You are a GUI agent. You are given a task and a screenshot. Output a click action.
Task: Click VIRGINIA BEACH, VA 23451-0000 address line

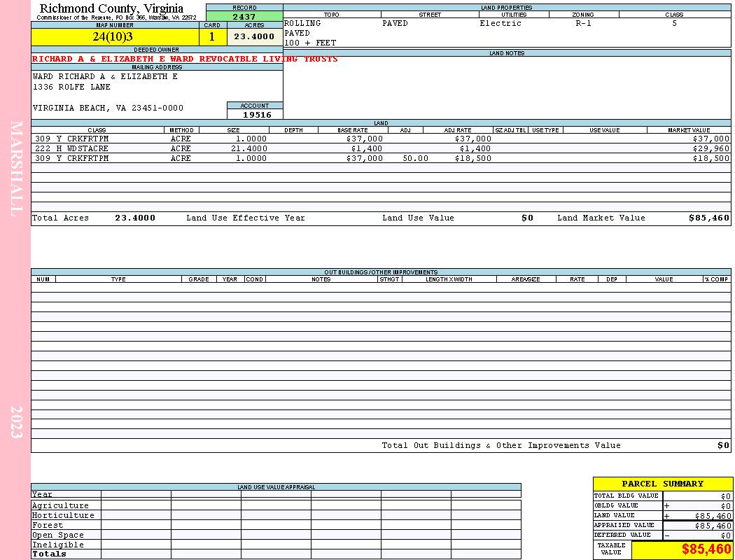pos(108,108)
